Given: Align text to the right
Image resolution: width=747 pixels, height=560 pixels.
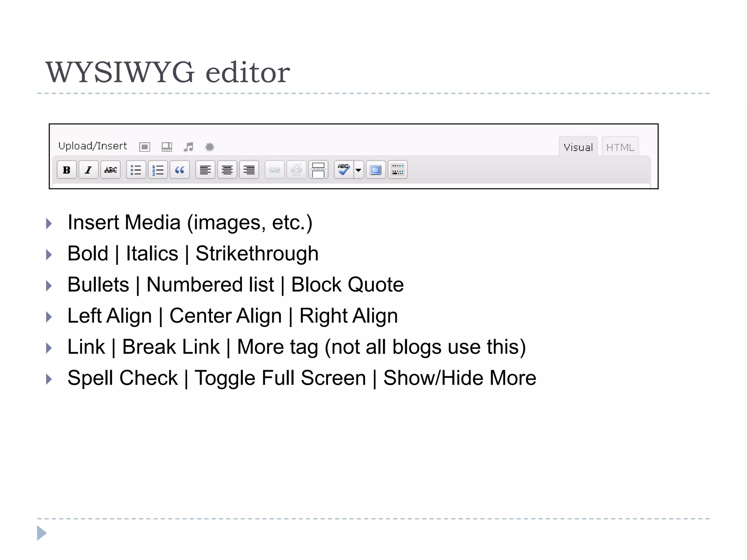Looking at the screenshot, I should [249, 170].
